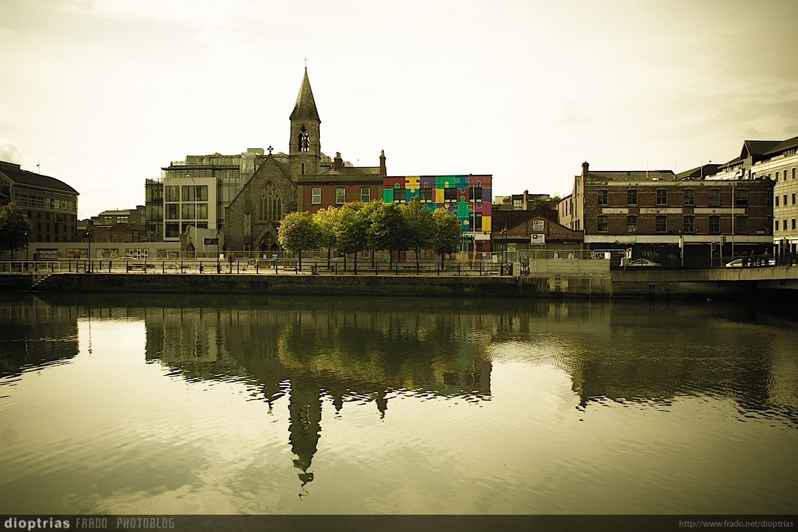Image resolution: width=798 pixels, height=532 pixels.
Task: Click the white car parked by warehouse
Action: (640, 263)
